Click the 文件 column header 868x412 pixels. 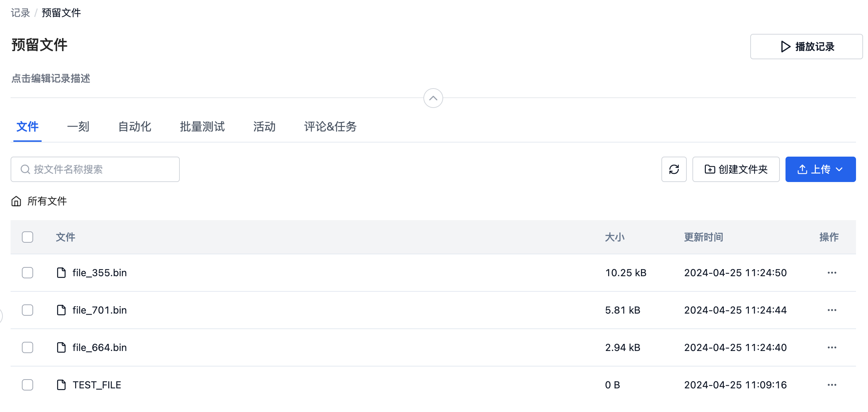(66, 237)
